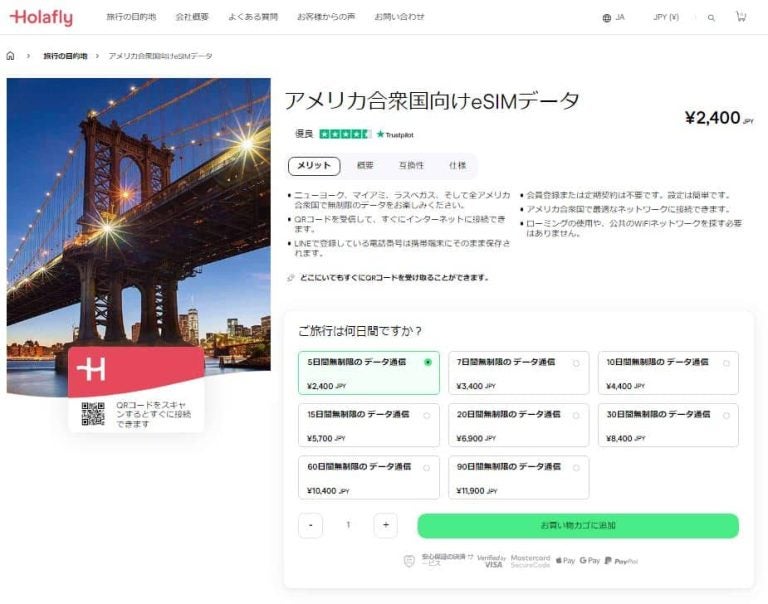Open the JPY (¥) currency selector

coord(666,17)
